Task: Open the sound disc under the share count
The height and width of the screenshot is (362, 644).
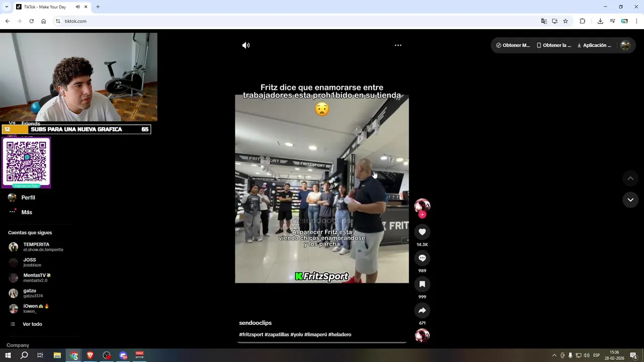Action: point(422,335)
